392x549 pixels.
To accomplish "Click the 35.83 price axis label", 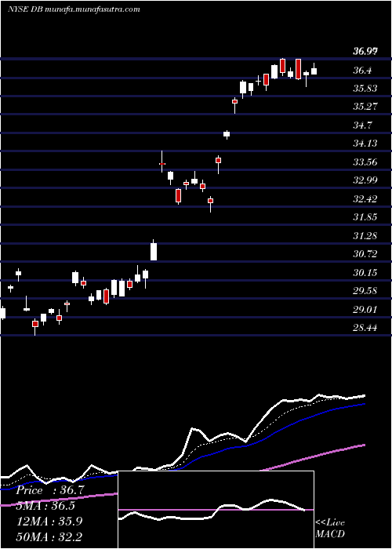I will [365, 89].
